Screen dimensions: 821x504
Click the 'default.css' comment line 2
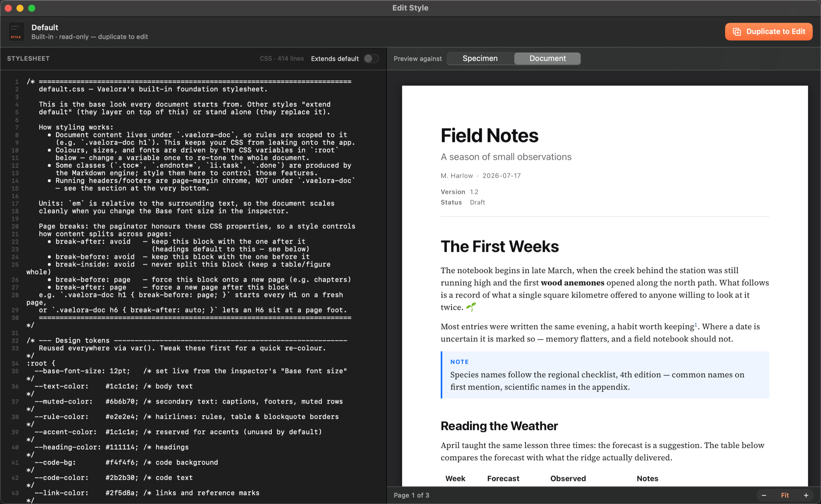[x=153, y=89]
